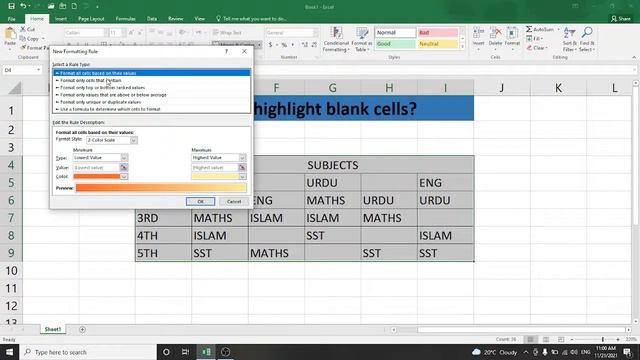The image size is (640, 360).
Task: Open the Windows Start menu
Action: (x=9, y=352)
